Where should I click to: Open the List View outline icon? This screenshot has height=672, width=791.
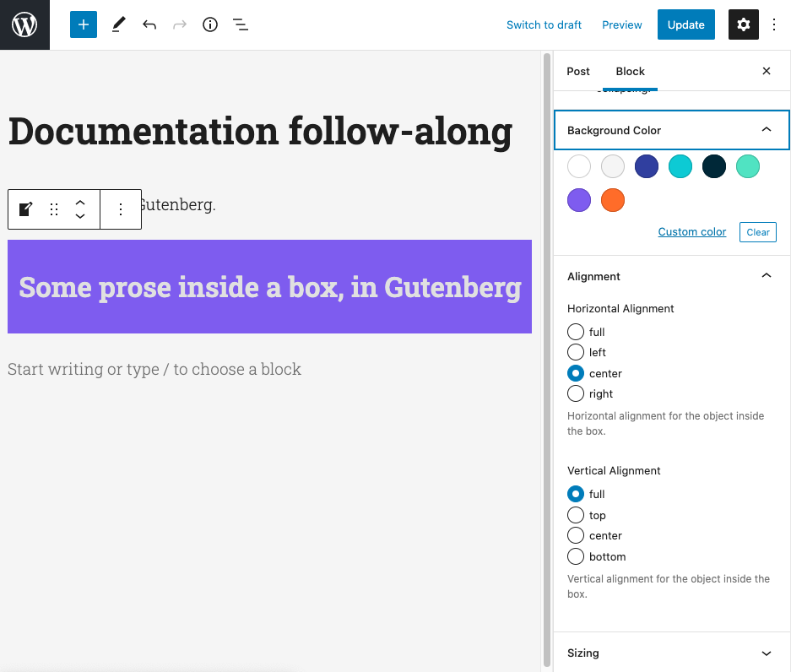coord(241,24)
